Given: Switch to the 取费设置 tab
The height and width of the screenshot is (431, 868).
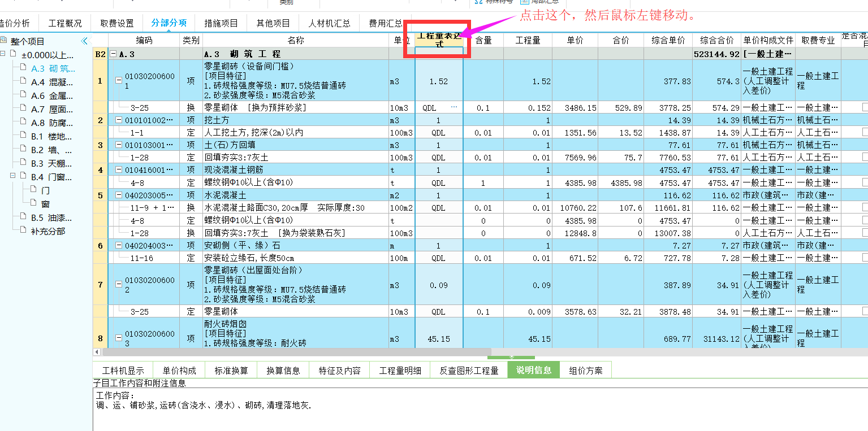Looking at the screenshot, I should (117, 23).
